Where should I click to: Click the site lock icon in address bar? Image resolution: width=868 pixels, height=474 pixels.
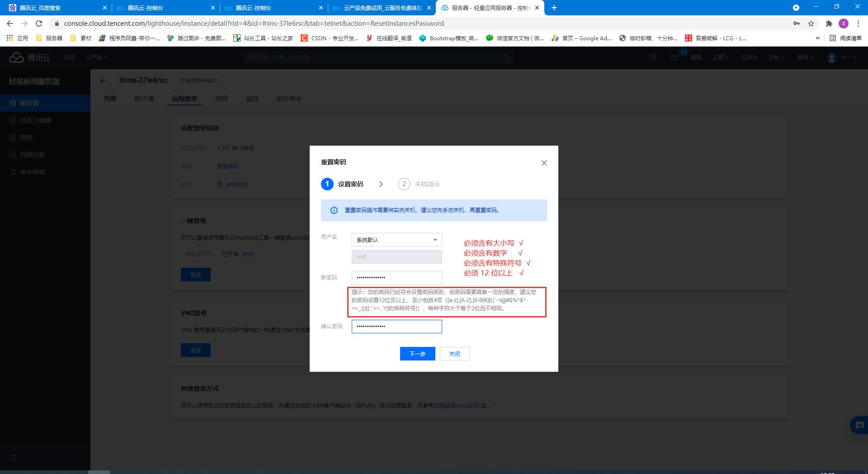[57, 24]
